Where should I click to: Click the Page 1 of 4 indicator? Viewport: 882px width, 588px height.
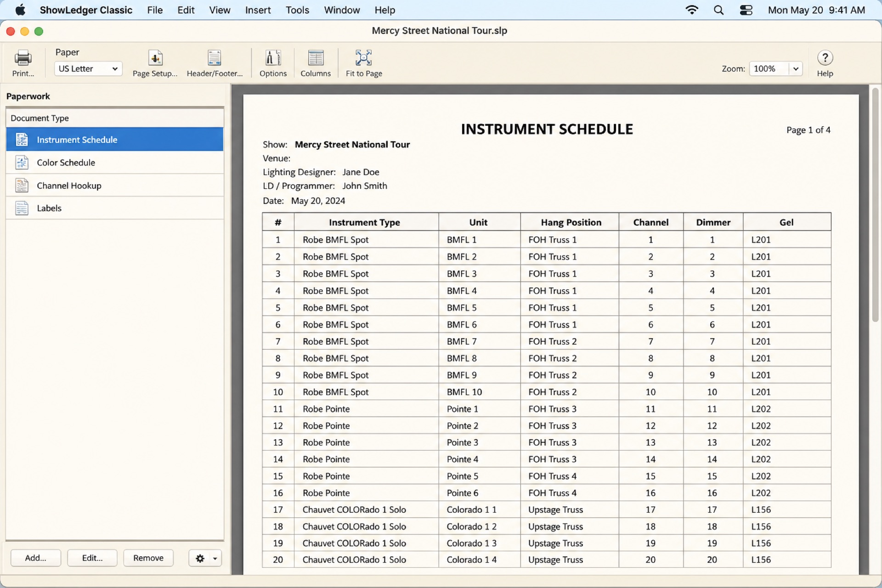(808, 130)
